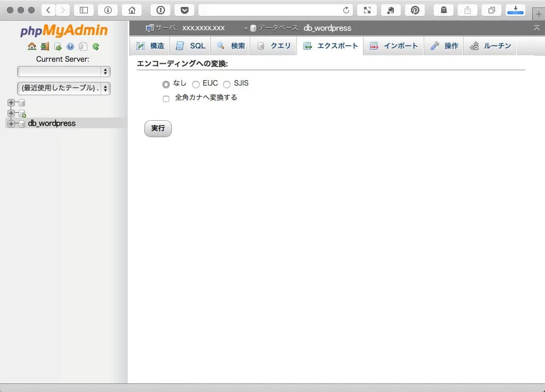545x392 pixels.
Task: Expand the second tree node
Action: tap(11, 113)
